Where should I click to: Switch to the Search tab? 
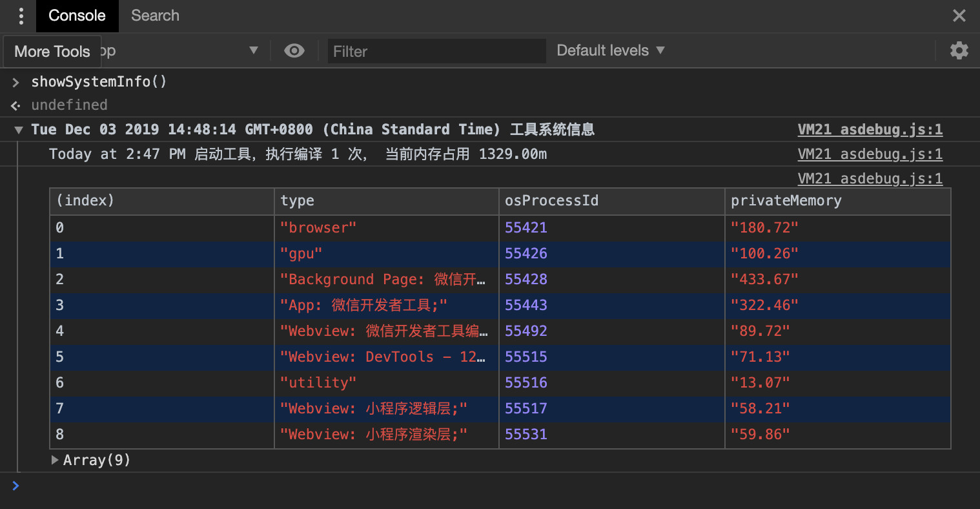coord(155,16)
